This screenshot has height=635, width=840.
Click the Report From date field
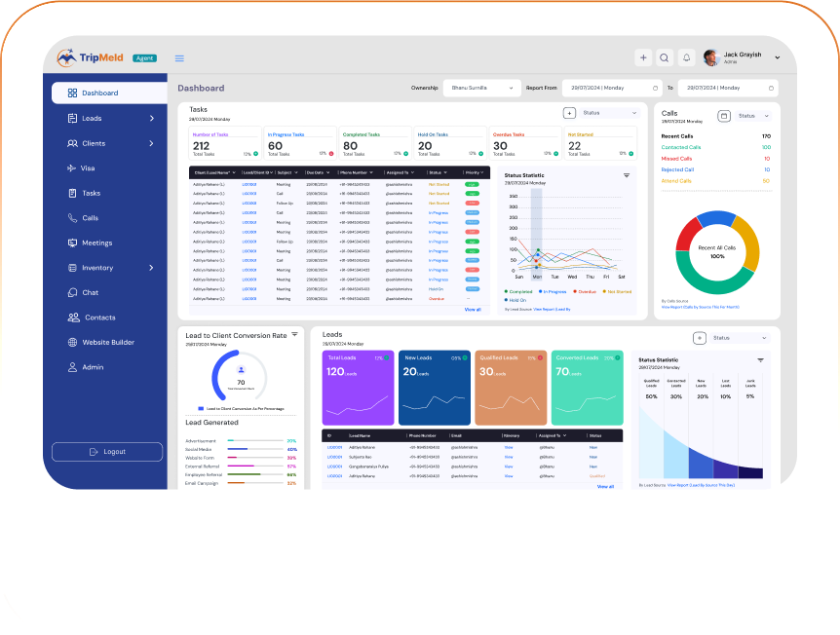click(611, 88)
